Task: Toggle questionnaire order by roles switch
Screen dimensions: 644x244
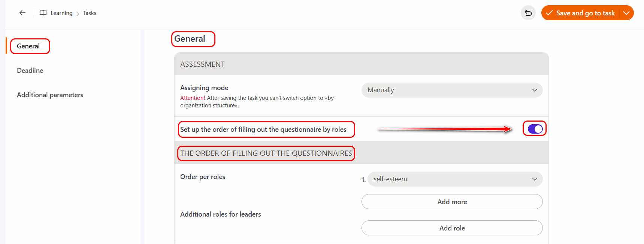Action: pyautogui.click(x=535, y=129)
